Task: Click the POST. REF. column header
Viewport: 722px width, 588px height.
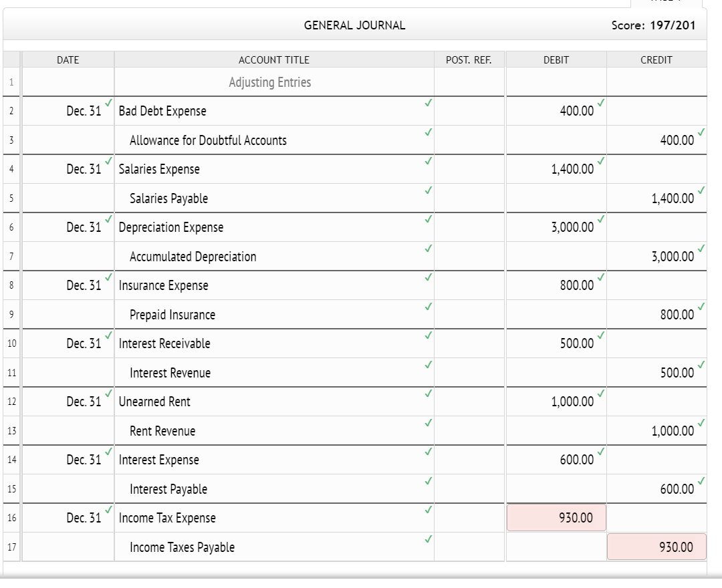Action: (469, 60)
